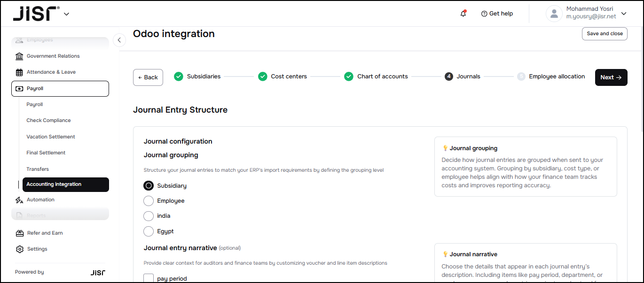The height and width of the screenshot is (283, 644).
Task: Select the Subsidiary grouping radio button
Action: [x=149, y=186]
